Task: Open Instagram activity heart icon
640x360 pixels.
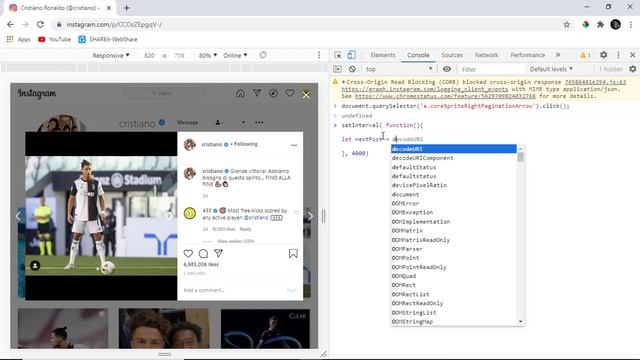Action: pyautogui.click(x=290, y=93)
